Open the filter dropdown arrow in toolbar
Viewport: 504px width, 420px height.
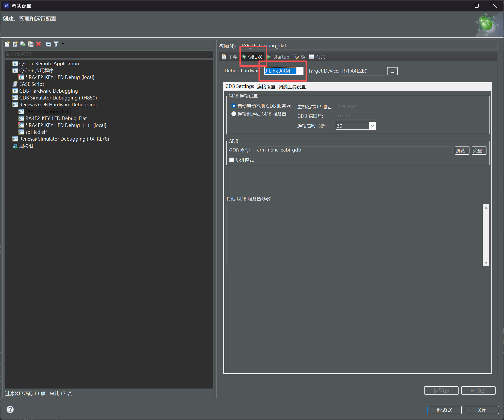tap(63, 44)
